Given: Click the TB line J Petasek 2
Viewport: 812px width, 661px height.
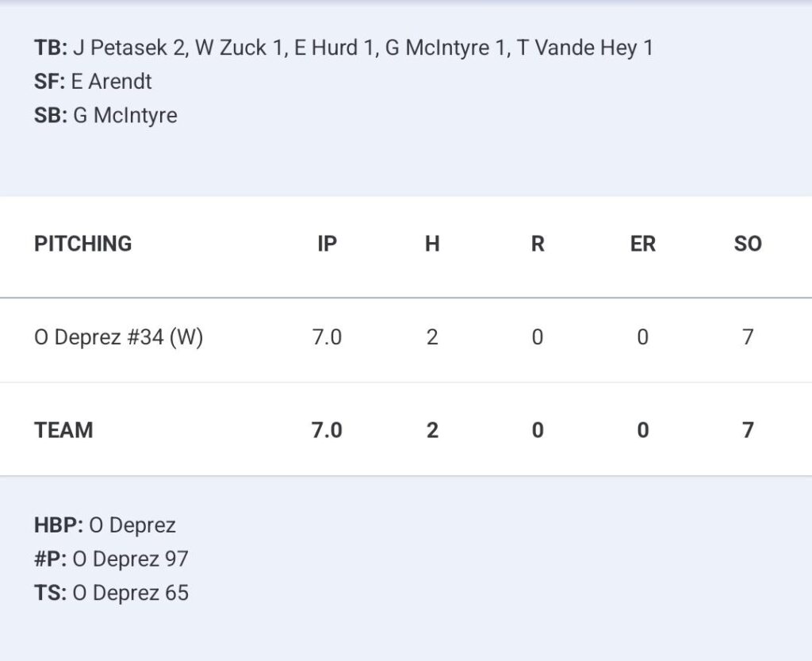Looking at the screenshot, I should click(129, 48).
